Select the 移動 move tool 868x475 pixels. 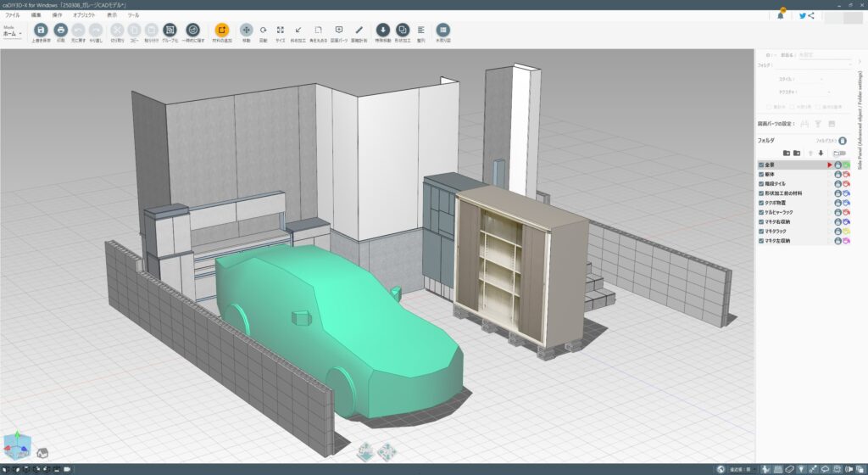coord(246,30)
